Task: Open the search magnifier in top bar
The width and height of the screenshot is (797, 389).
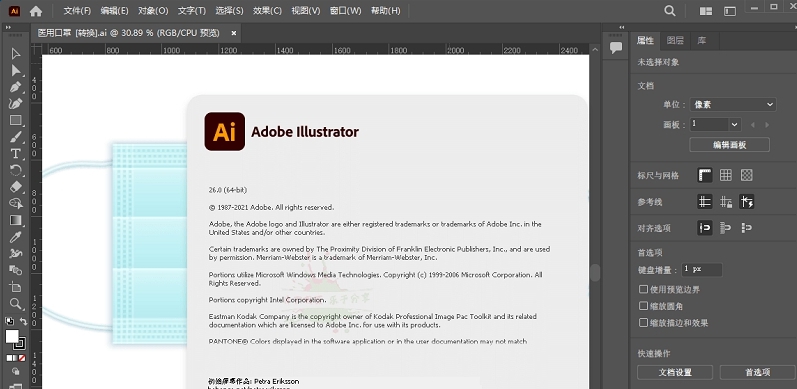Action: pyautogui.click(x=670, y=11)
